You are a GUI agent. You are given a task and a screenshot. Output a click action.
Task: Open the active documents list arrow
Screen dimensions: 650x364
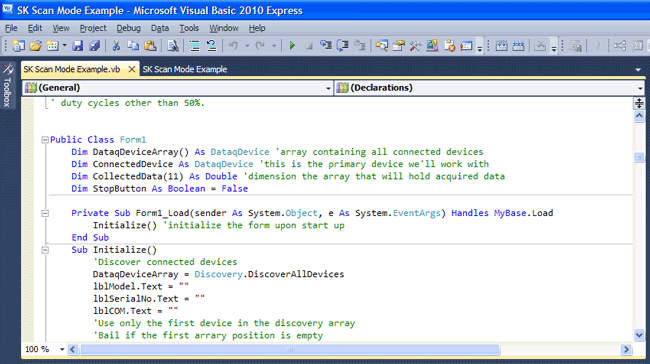pos(638,70)
